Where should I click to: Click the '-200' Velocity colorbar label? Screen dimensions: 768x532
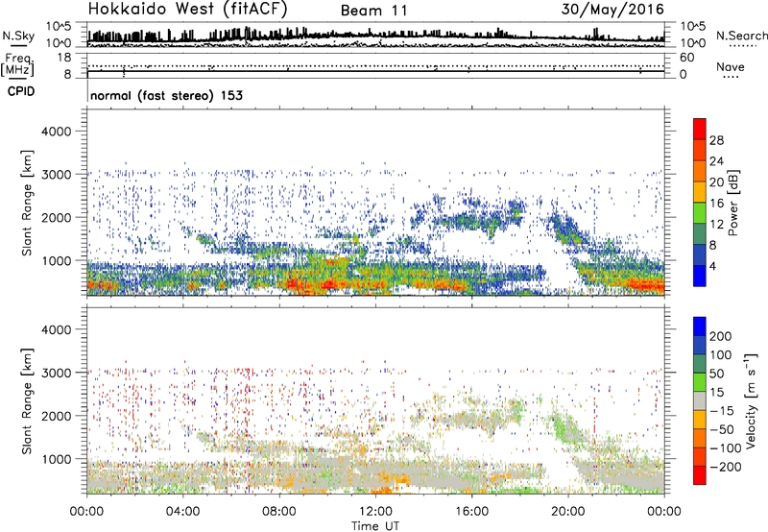(726, 467)
